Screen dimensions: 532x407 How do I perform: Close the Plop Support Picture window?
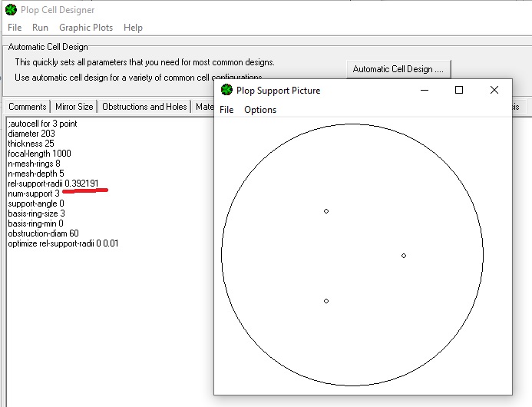494,90
